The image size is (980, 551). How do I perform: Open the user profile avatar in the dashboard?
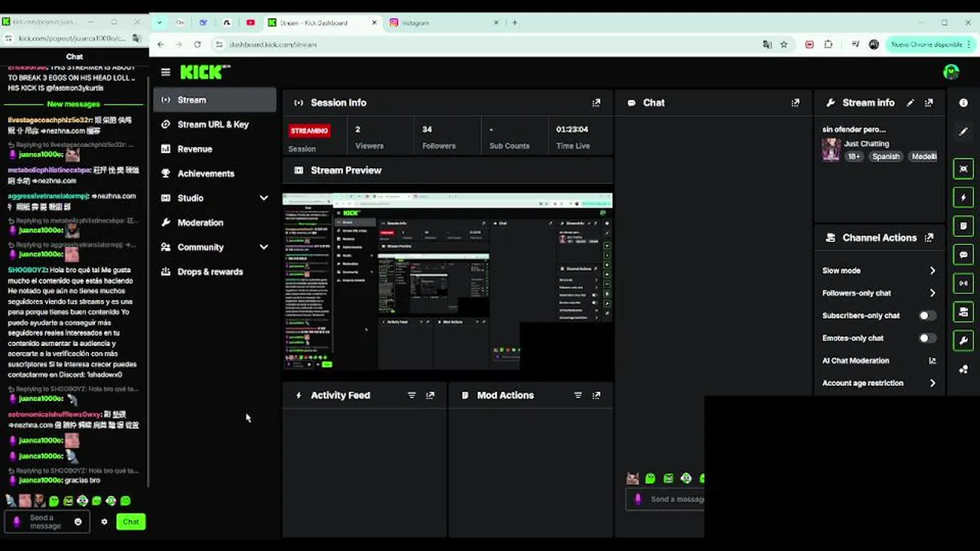pyautogui.click(x=952, y=72)
